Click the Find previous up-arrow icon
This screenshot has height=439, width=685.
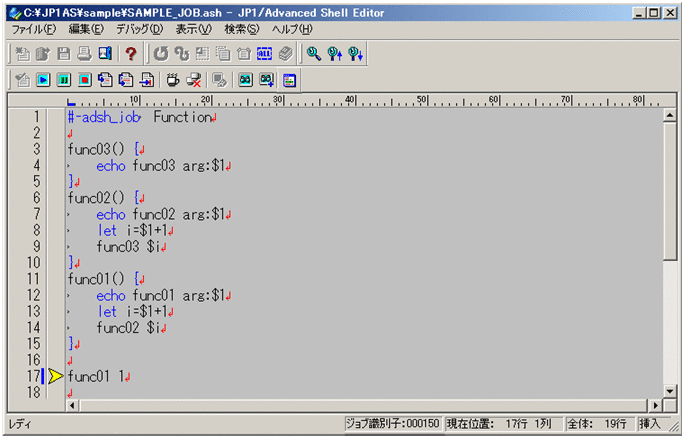coord(335,54)
